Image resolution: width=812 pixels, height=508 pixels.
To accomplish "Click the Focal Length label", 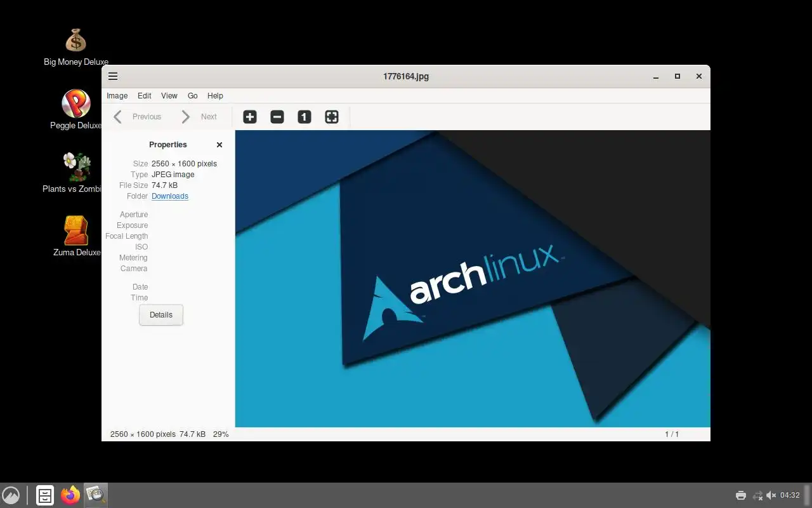I will tap(127, 236).
